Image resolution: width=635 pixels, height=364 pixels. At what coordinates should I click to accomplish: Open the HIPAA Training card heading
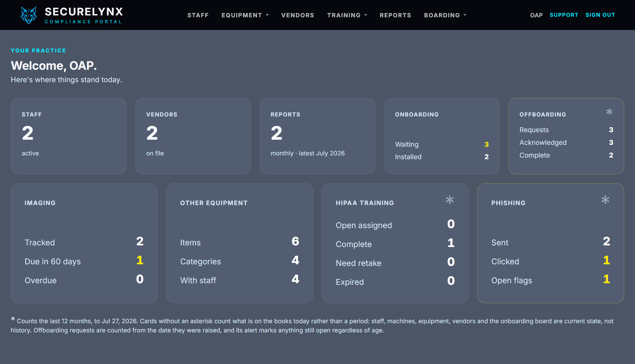tap(365, 203)
